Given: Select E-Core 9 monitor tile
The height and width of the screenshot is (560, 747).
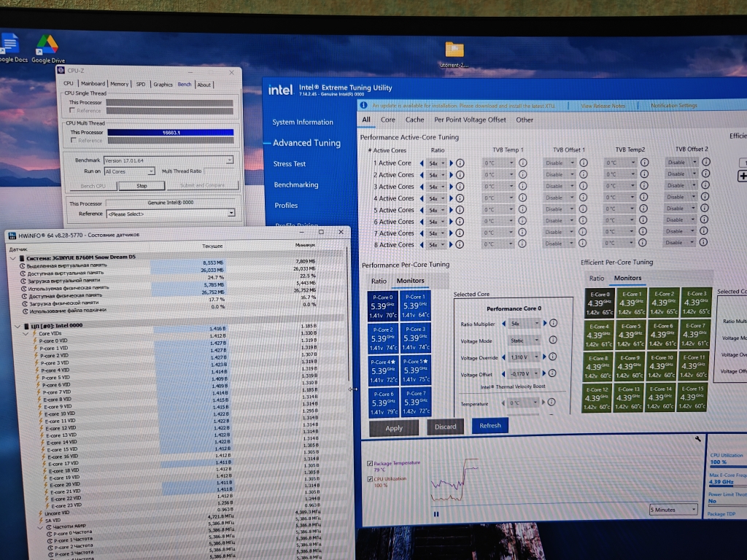Looking at the screenshot, I should click(x=630, y=366).
